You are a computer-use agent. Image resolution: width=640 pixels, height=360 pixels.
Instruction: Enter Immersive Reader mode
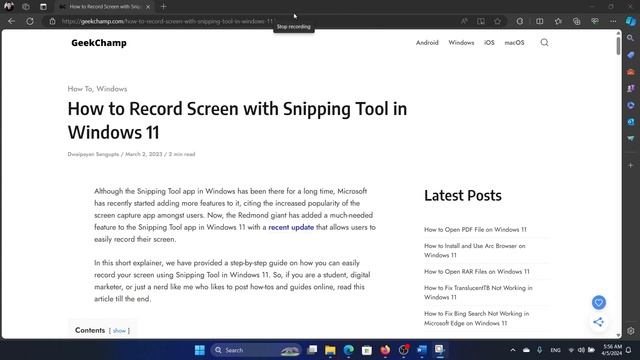click(x=481, y=21)
